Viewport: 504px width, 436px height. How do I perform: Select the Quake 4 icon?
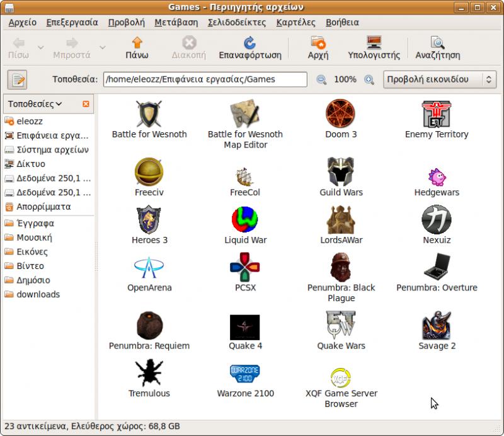244,327
